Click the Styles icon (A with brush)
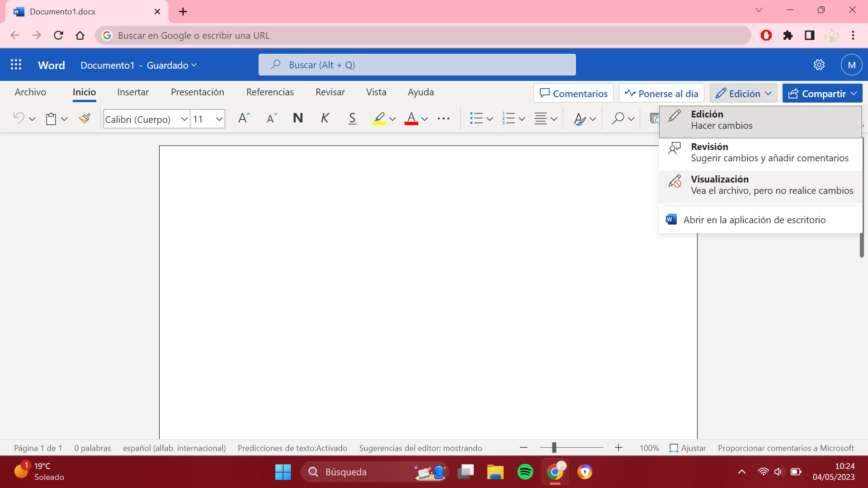Image resolution: width=868 pixels, height=488 pixels. click(580, 119)
